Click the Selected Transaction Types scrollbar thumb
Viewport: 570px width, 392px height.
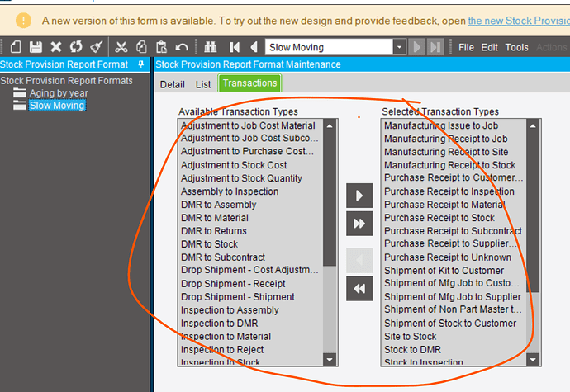click(x=533, y=213)
